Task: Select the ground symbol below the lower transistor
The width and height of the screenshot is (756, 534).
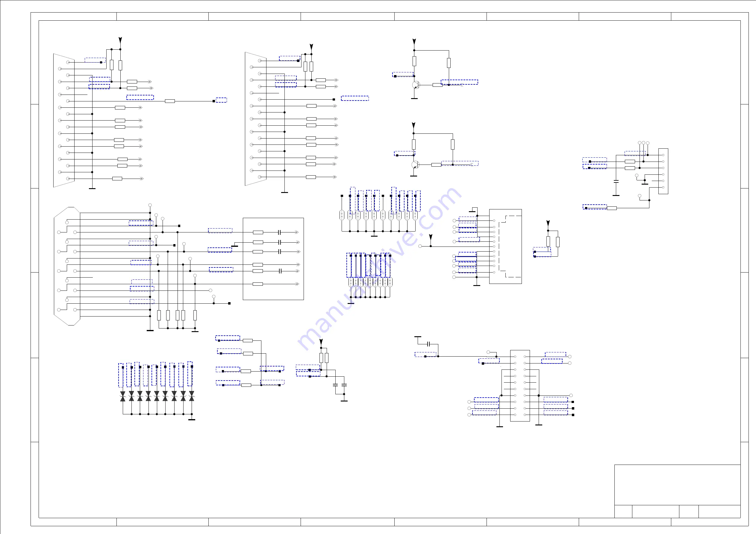Action: coord(413,176)
